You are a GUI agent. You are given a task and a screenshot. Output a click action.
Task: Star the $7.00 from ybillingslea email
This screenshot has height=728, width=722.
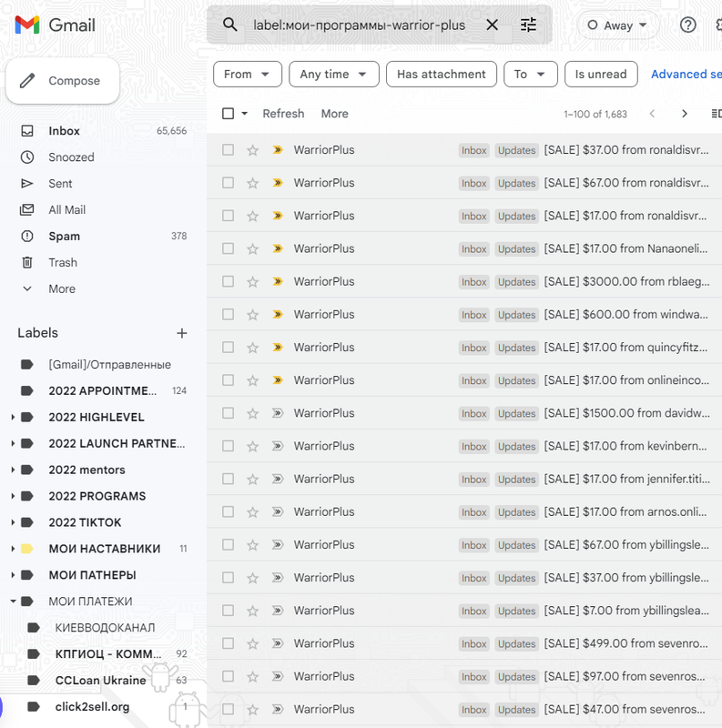(x=252, y=611)
